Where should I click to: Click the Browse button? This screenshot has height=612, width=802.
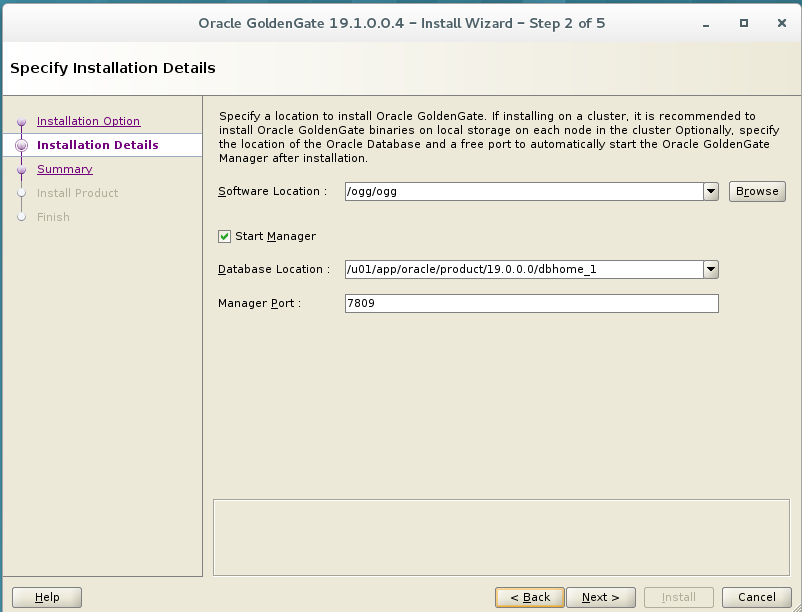pyautogui.click(x=757, y=192)
